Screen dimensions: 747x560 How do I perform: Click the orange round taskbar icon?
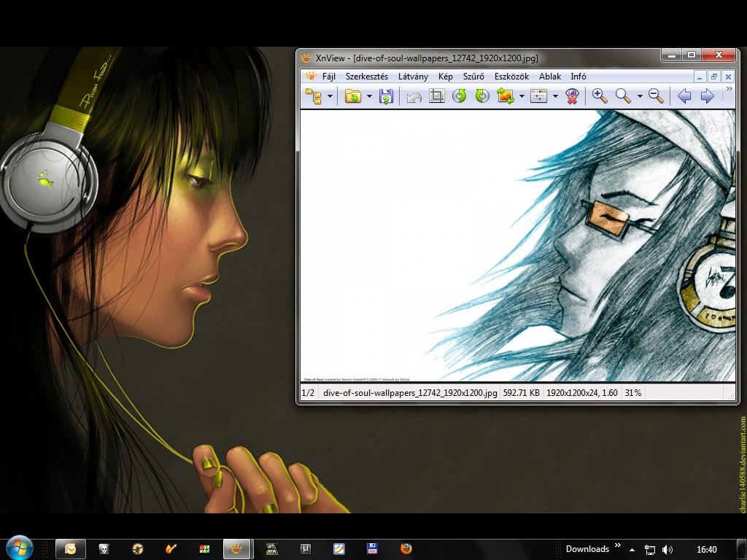click(138, 549)
